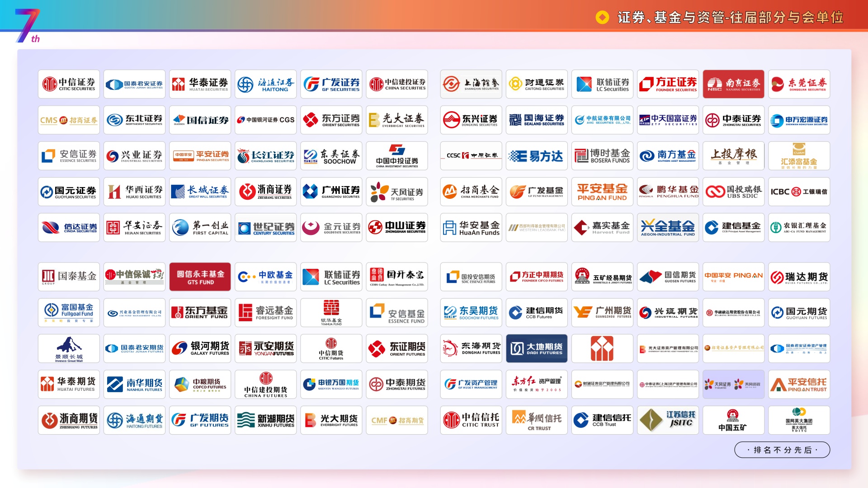
Task: Select the E Fund 易方达 logo
Action: point(537,156)
